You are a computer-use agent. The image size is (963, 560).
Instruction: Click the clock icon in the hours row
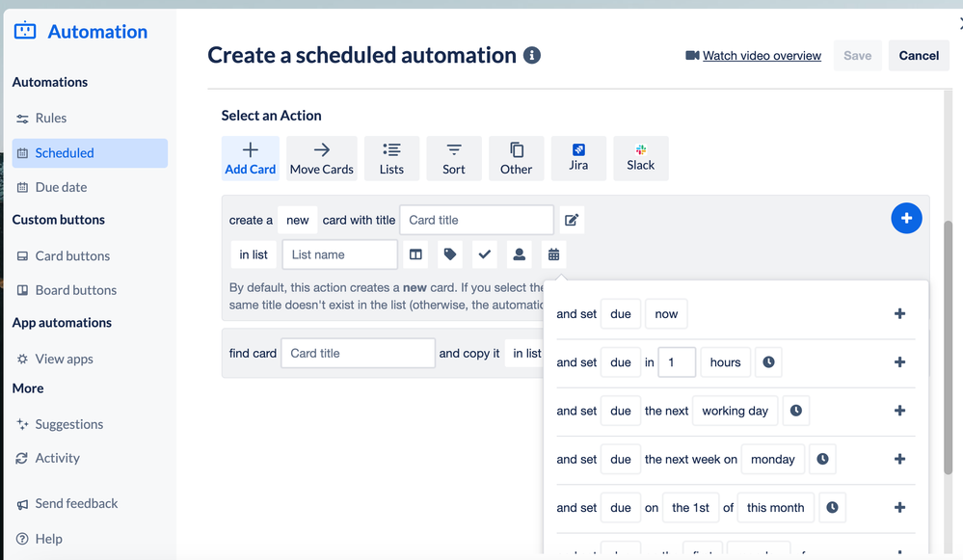pyautogui.click(x=768, y=362)
